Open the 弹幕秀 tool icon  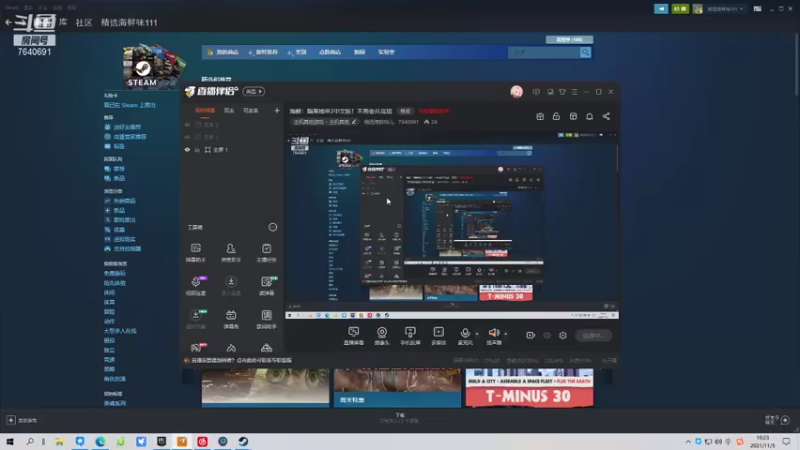pos(231,319)
